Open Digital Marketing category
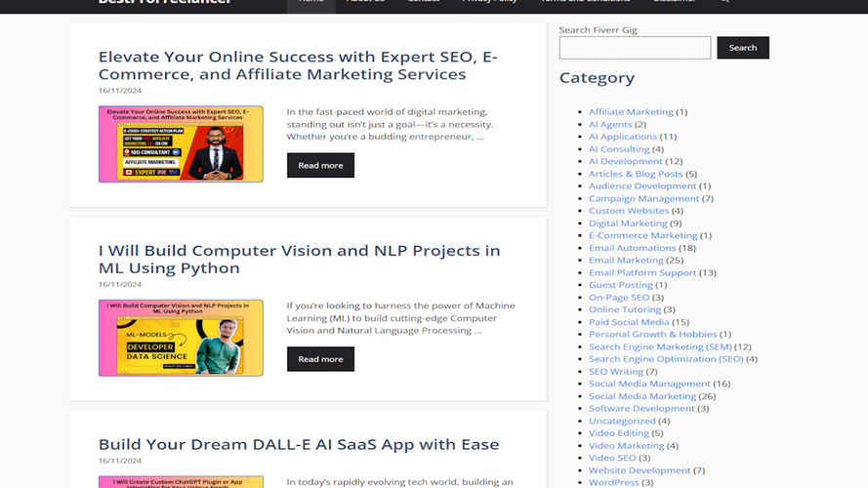 pos(628,223)
